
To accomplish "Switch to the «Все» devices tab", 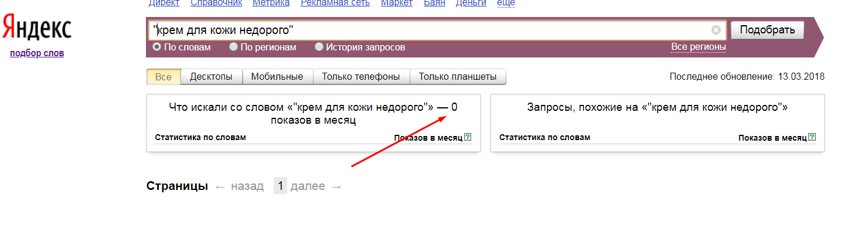I will [164, 77].
